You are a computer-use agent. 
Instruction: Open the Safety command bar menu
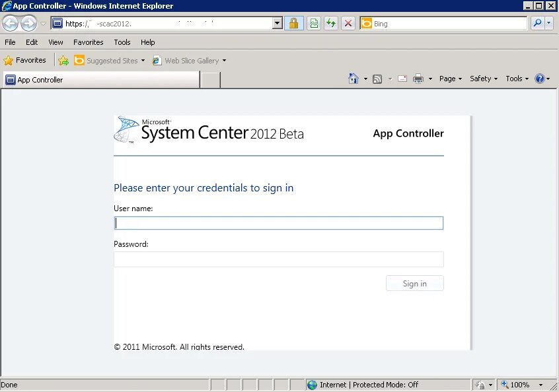pos(484,79)
